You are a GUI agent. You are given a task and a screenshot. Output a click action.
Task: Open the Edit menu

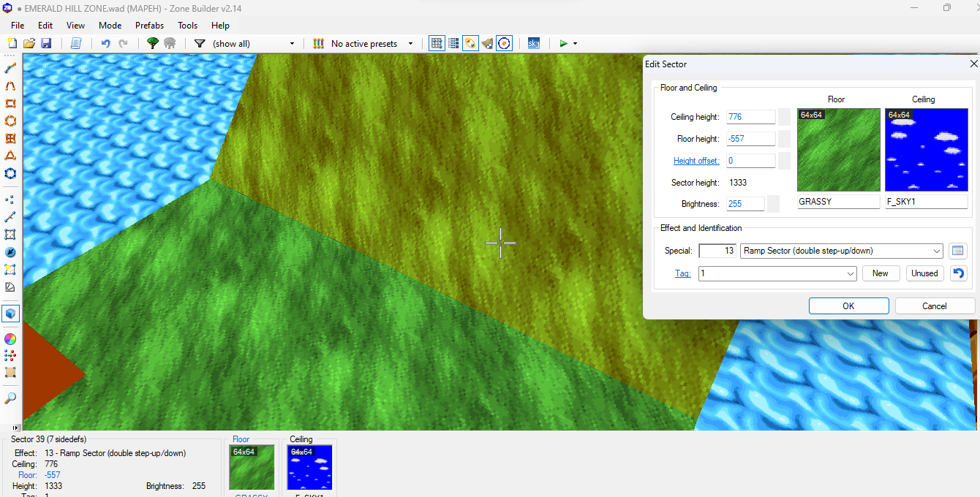(x=45, y=26)
